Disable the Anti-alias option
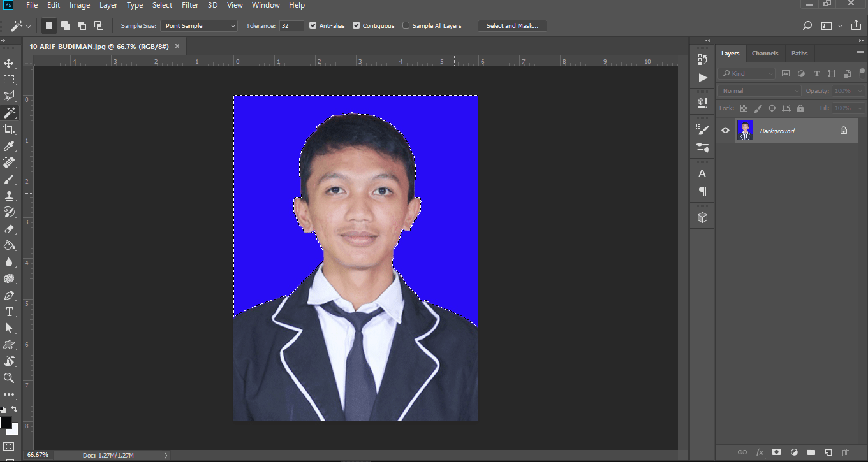 tap(312, 25)
